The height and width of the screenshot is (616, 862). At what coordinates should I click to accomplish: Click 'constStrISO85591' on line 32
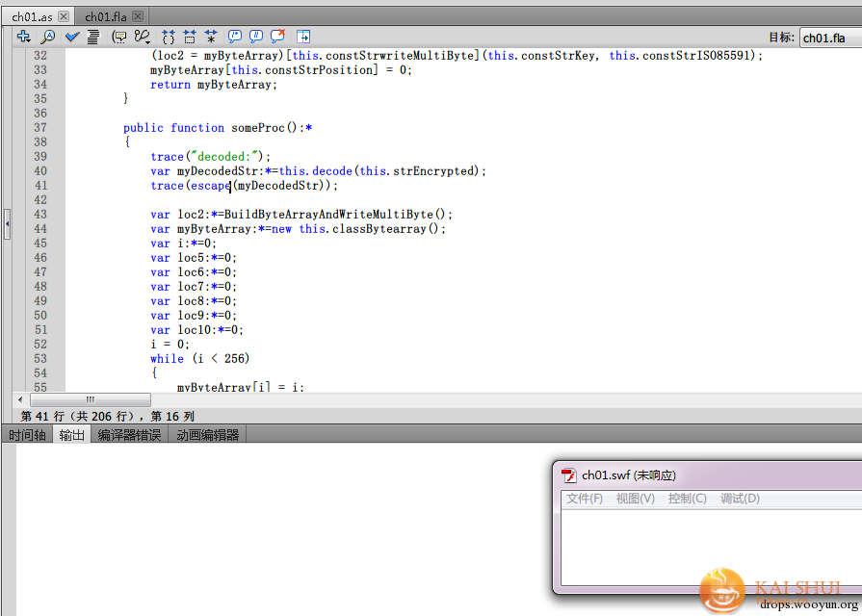click(x=696, y=56)
